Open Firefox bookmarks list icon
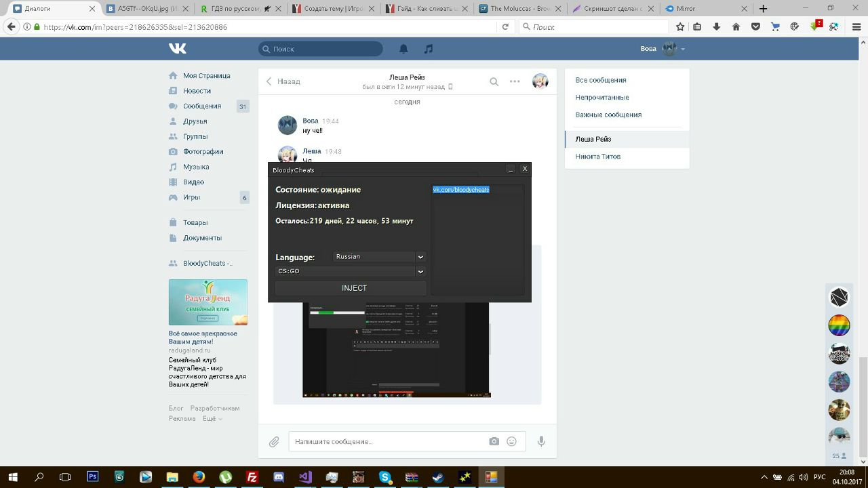The height and width of the screenshot is (488, 868). 698,26
